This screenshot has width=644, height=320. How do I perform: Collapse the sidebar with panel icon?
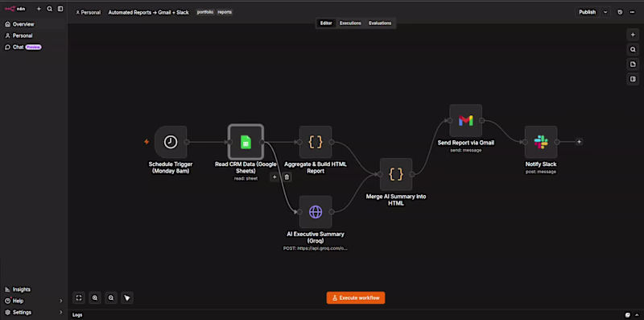tap(60, 9)
